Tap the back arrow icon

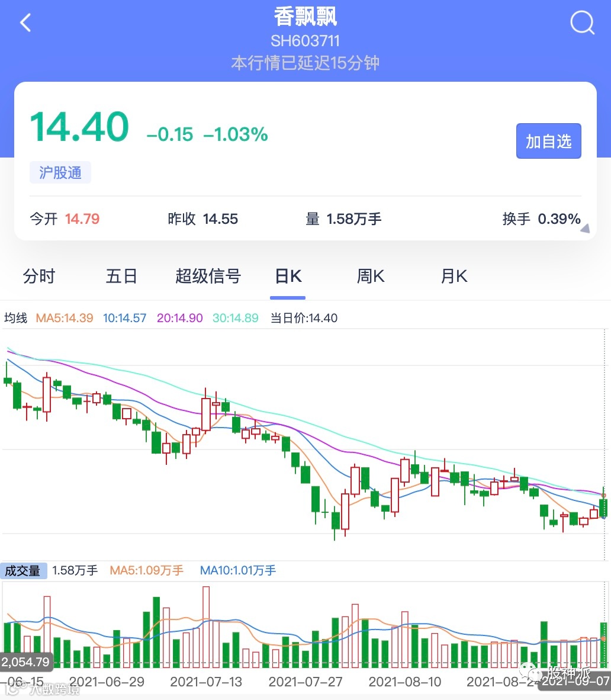click(26, 23)
